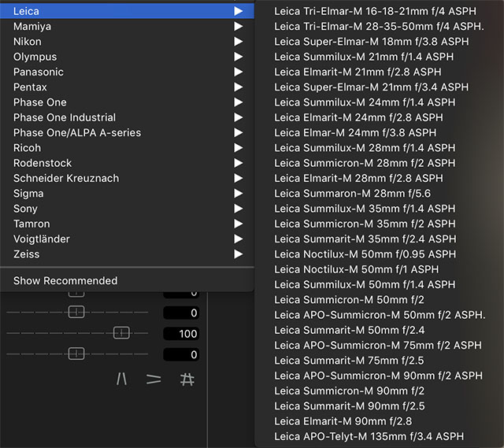Click the slider handle above the 100 slider
The image size is (504, 448).
[x=76, y=312]
